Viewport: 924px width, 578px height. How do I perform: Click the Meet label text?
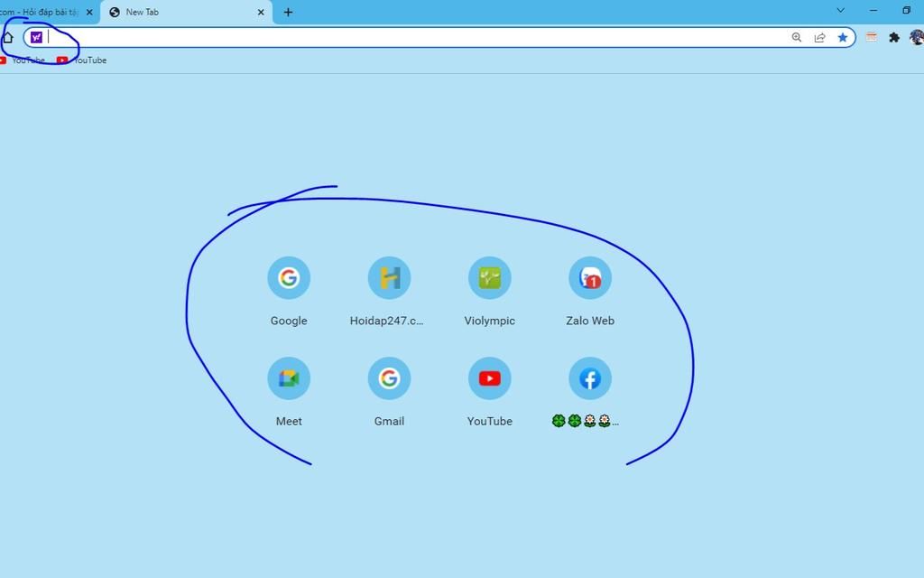[289, 421]
